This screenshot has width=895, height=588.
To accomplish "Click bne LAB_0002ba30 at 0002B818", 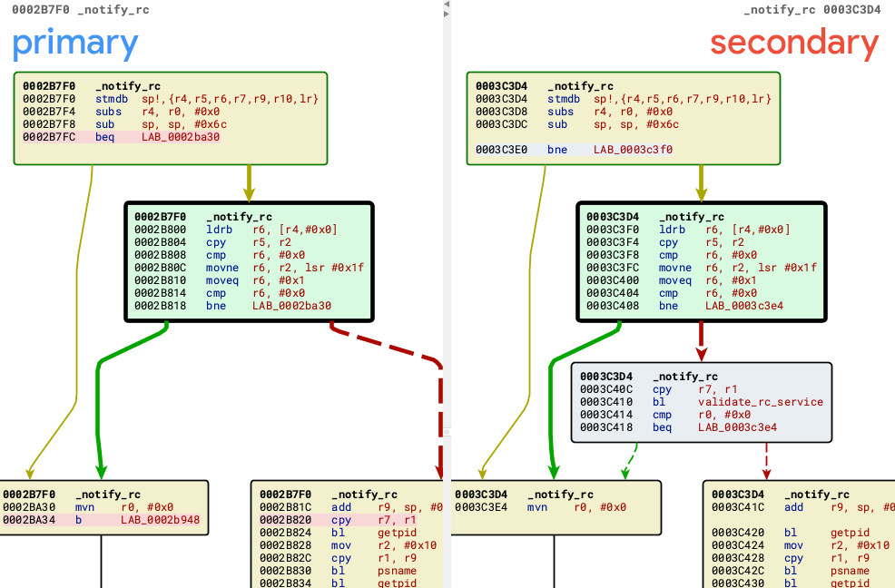I will coord(233,306).
